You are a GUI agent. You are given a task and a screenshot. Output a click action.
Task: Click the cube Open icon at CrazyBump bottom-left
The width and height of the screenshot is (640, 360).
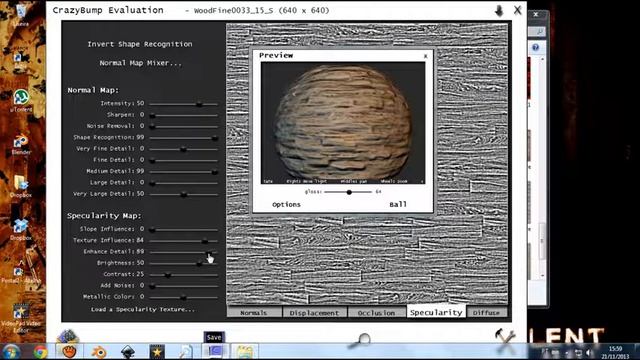coord(67,337)
